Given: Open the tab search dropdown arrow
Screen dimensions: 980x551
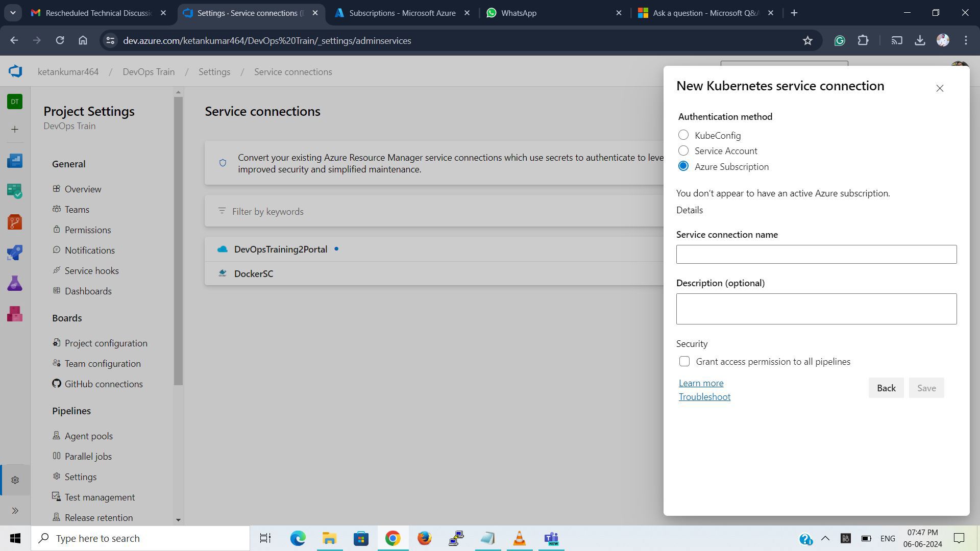Looking at the screenshot, I should (x=13, y=13).
